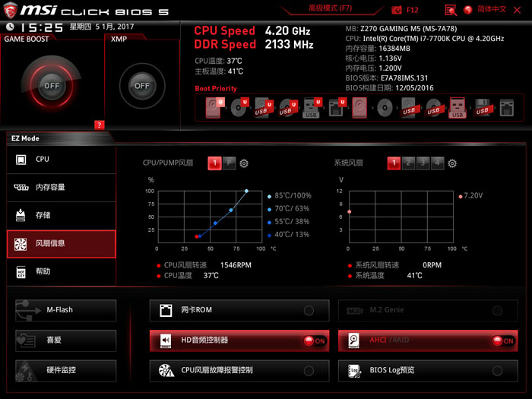The width and height of the screenshot is (532, 399).
Task: Select the 风扇信息 section
Action: (61, 244)
